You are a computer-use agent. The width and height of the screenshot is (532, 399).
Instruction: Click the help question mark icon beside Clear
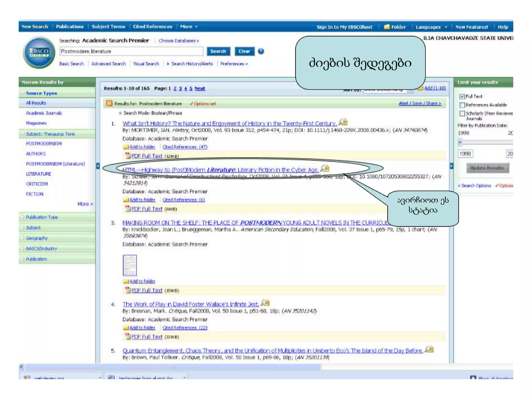(261, 51)
